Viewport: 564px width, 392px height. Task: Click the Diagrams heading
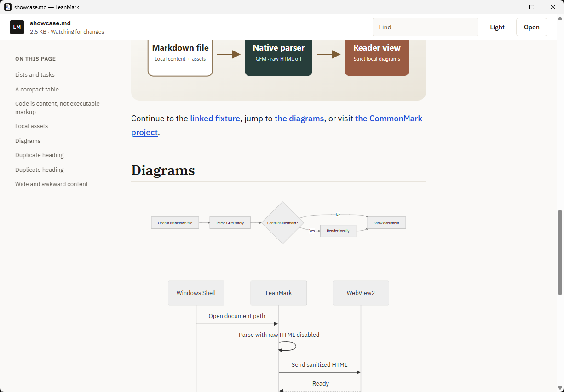[163, 170]
